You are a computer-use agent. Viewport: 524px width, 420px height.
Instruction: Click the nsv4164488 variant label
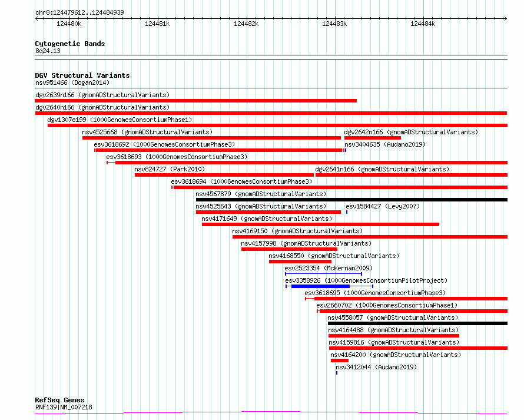393,330
